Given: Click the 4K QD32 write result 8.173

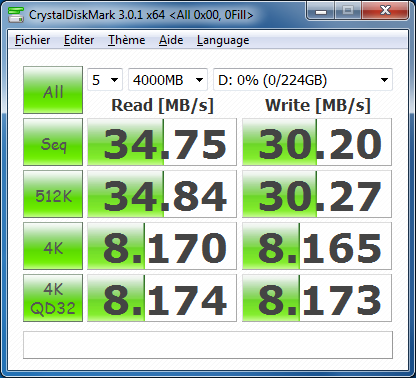Looking at the screenshot, I should point(317,298).
